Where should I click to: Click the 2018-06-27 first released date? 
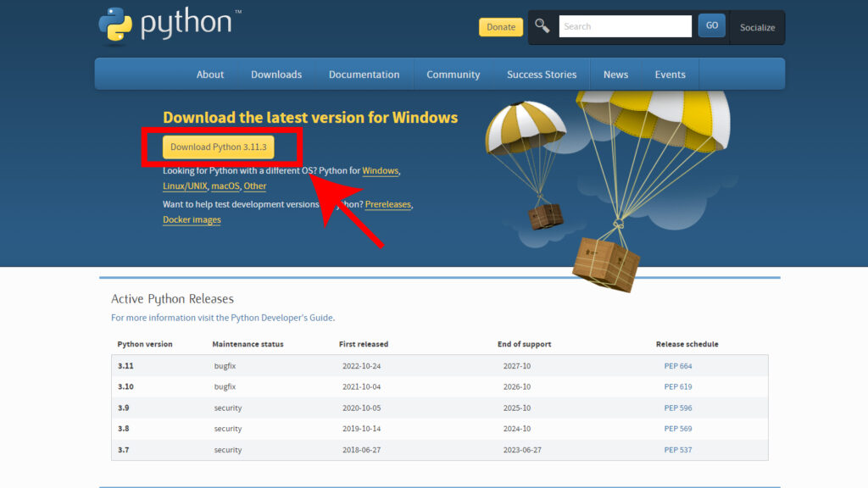(361, 450)
